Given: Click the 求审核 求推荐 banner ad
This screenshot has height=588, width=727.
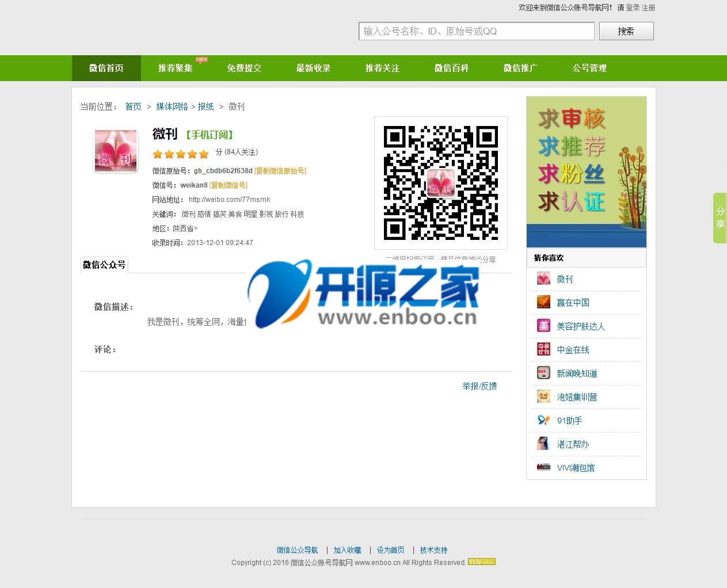Looking at the screenshot, I should click(x=587, y=172).
